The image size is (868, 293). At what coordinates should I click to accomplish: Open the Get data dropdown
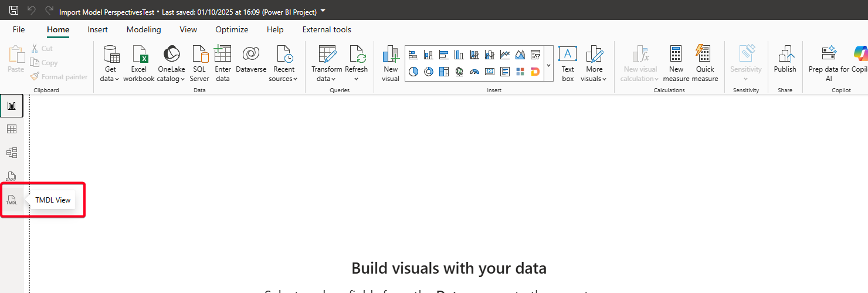pyautogui.click(x=110, y=63)
